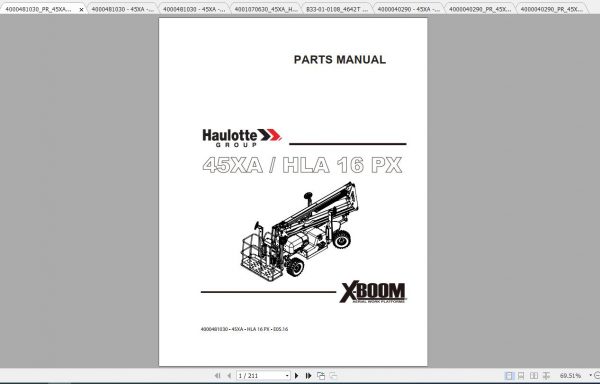Click the aerial platform machine illustration
This screenshot has height=384, width=600.
click(300, 231)
